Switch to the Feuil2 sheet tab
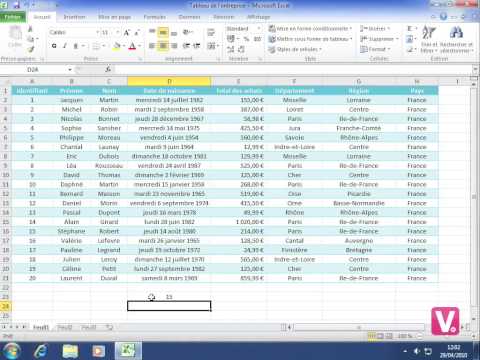This screenshot has height=360, width=480. (65, 327)
